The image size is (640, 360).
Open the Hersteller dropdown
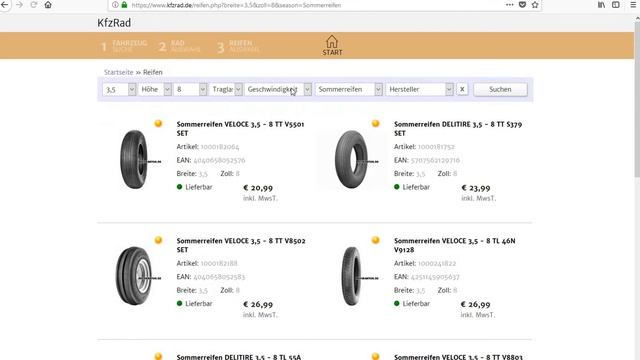click(419, 89)
